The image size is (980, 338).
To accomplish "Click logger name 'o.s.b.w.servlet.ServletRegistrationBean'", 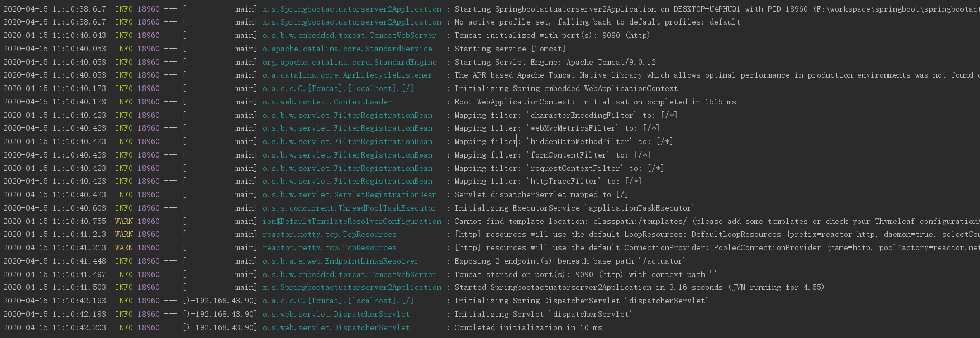I will [x=350, y=195].
